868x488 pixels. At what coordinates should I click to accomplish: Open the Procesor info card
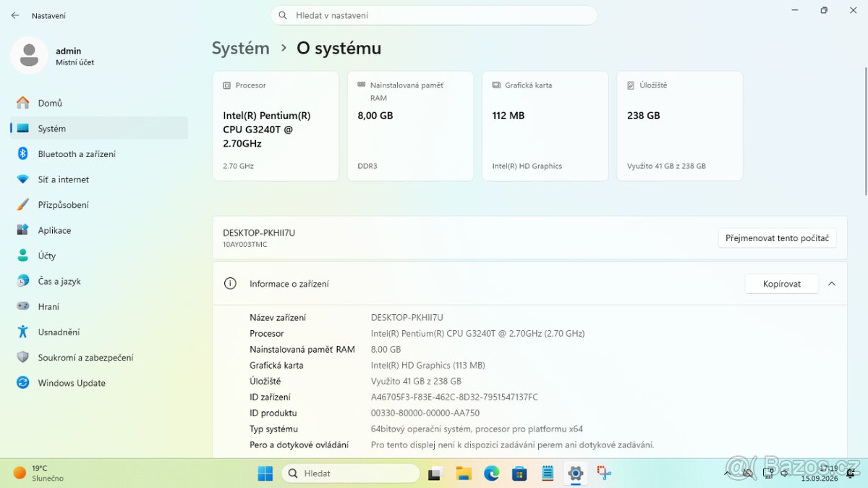tap(276, 126)
